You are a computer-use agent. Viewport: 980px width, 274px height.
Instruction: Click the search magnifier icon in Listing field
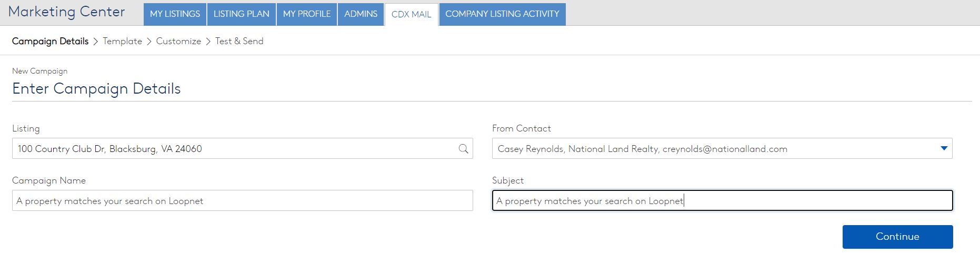(x=463, y=149)
